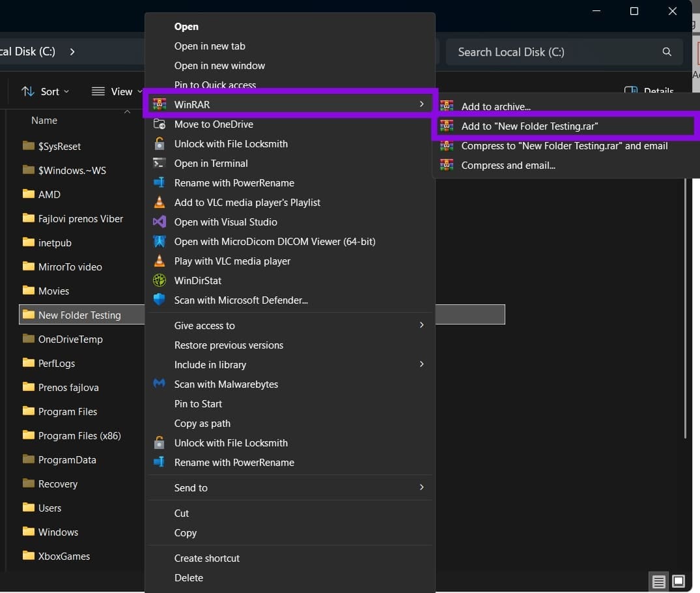The width and height of the screenshot is (700, 593).
Task: Expand the Send to submenu
Action: coord(290,487)
